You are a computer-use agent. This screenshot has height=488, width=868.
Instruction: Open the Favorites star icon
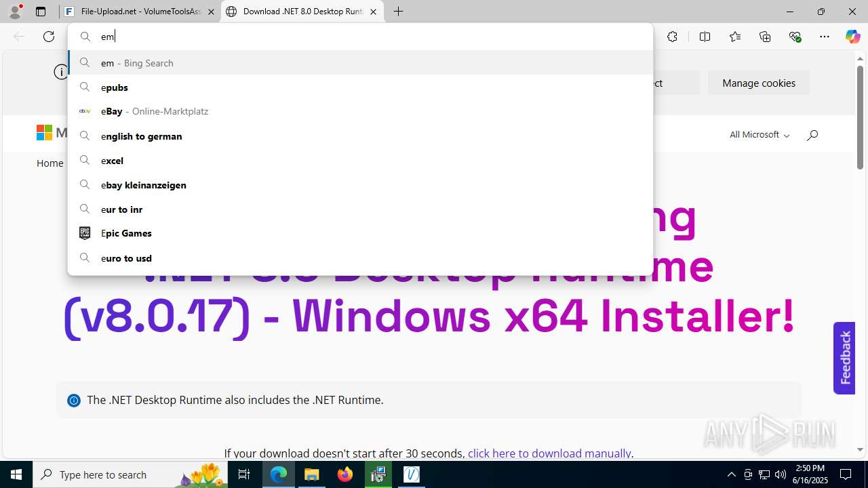pos(735,37)
